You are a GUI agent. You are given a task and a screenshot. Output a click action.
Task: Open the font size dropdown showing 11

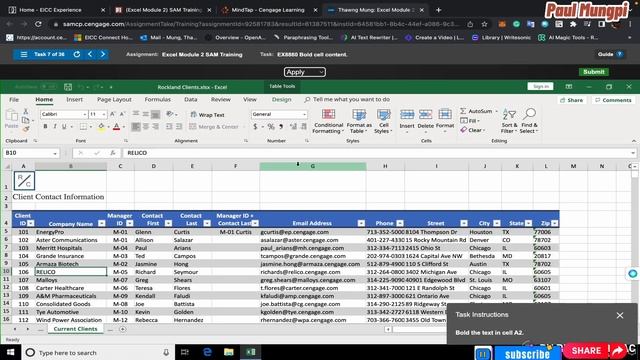tap(104, 115)
